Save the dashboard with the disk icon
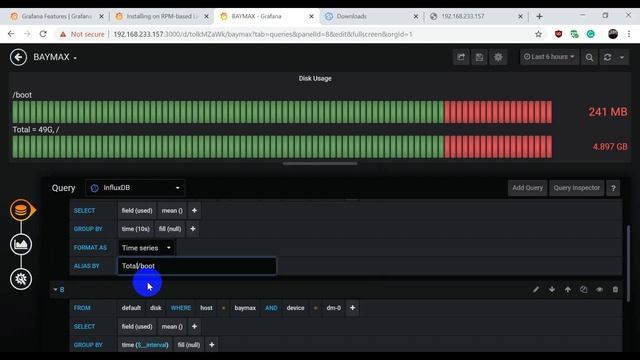 coord(480,57)
